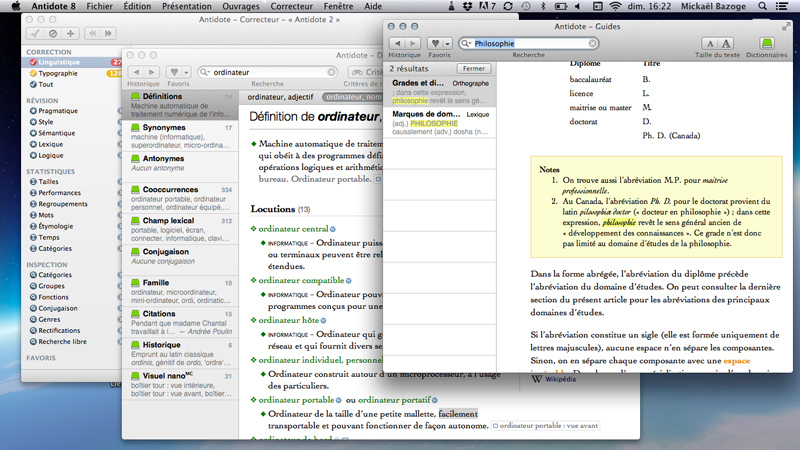Decrease text size with small A button
This screenshot has width=800, height=450.
click(x=710, y=43)
